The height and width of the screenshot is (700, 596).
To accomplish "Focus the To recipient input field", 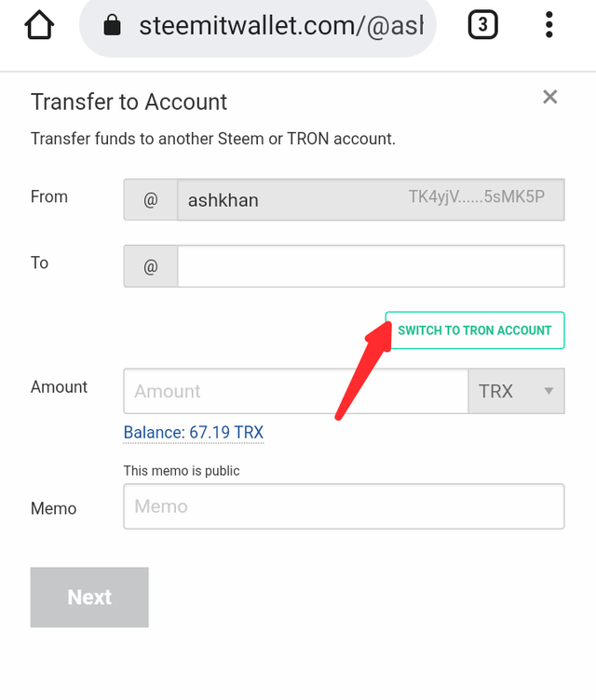I will click(371, 266).
